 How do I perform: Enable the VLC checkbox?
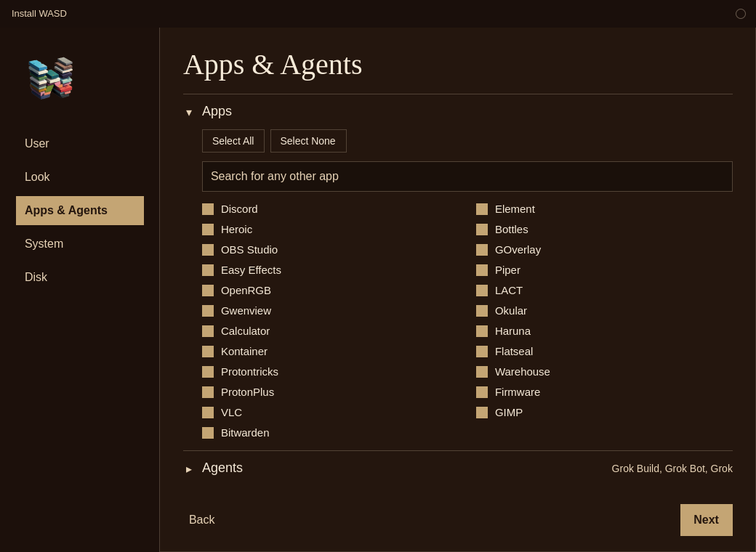pos(208,413)
